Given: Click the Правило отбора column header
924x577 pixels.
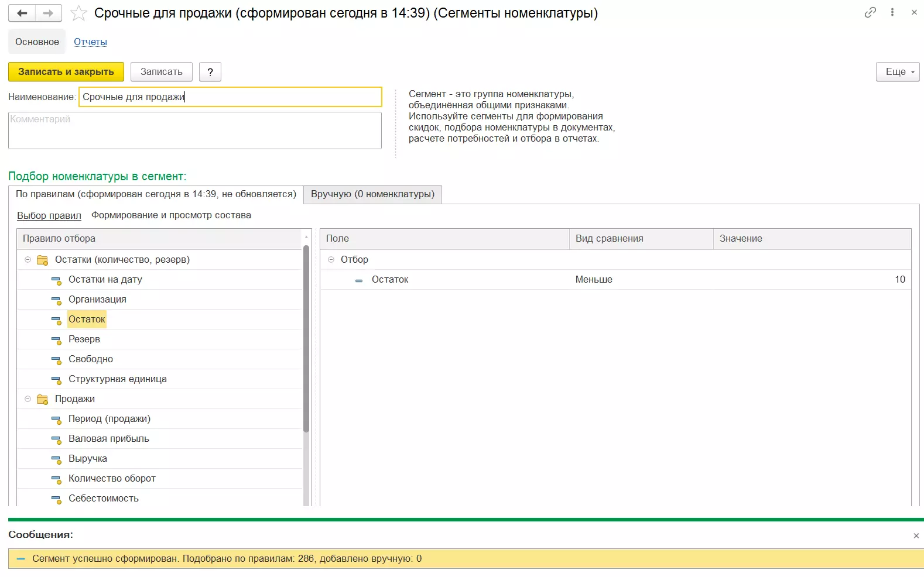Looking at the screenshot, I should click(x=159, y=239).
